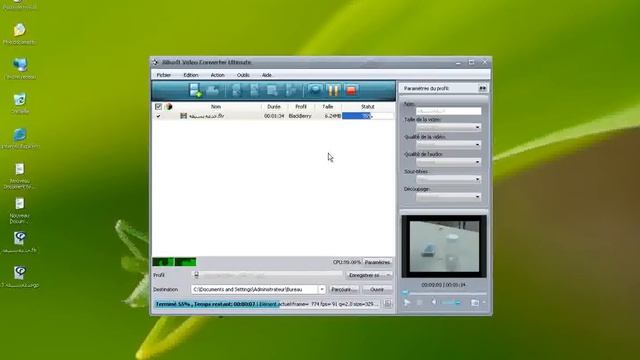Open the Action menu
This screenshot has width=640, height=360.
click(x=218, y=75)
